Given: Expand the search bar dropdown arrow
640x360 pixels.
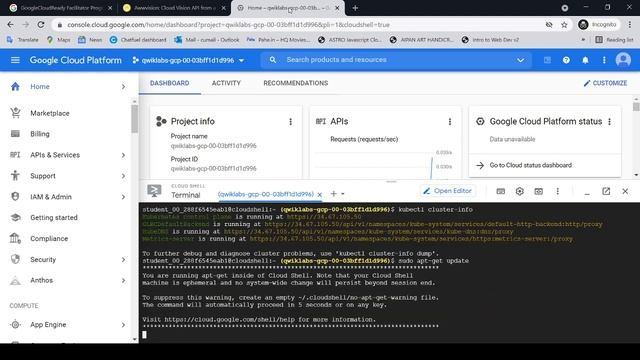Looking at the screenshot, I should click(520, 60).
